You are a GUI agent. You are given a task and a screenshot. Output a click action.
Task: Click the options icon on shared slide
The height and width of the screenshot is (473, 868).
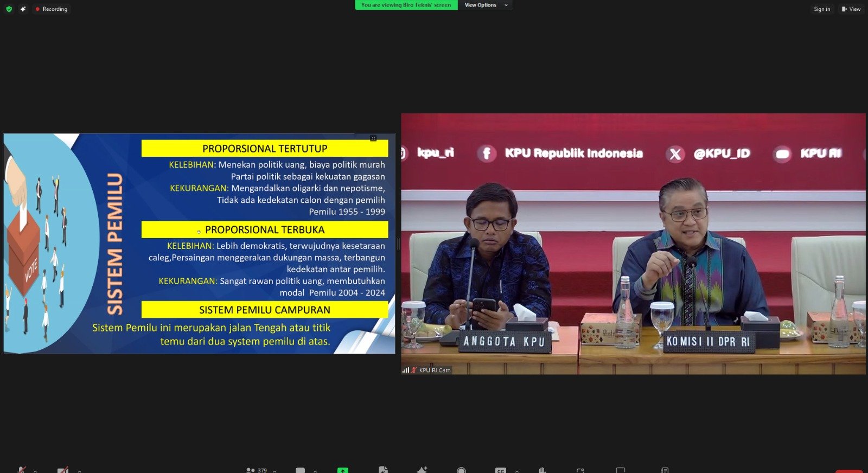coord(373,138)
